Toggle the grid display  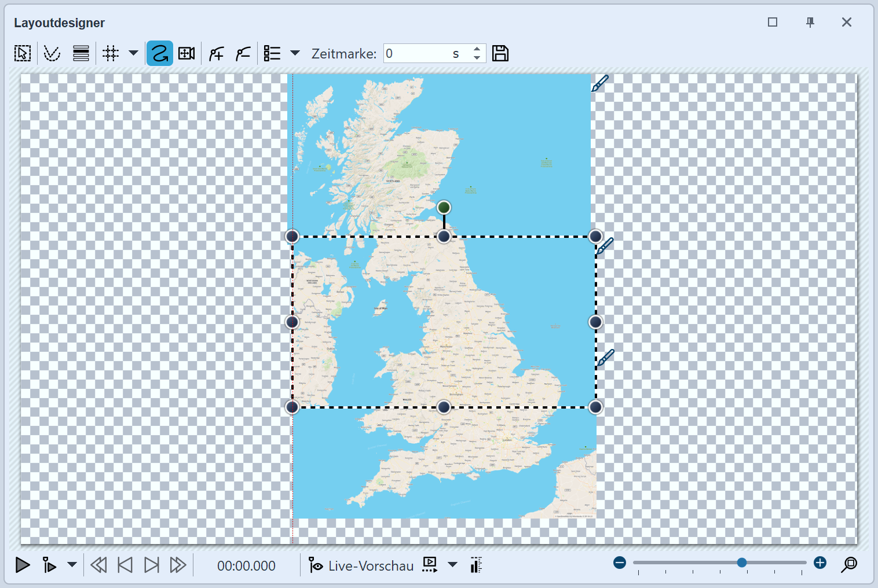(110, 54)
